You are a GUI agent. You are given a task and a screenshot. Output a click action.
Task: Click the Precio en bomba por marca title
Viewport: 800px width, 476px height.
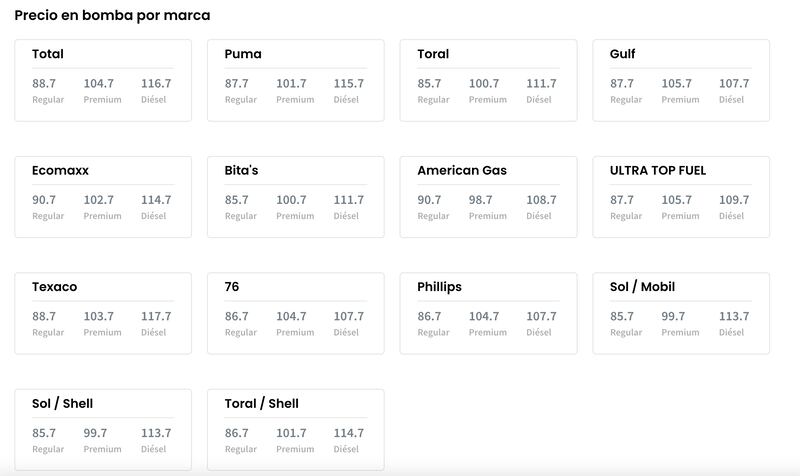click(x=112, y=15)
